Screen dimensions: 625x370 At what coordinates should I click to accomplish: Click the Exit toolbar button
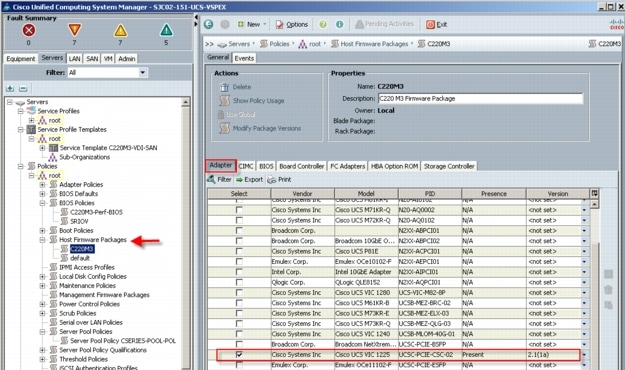pyautogui.click(x=437, y=24)
